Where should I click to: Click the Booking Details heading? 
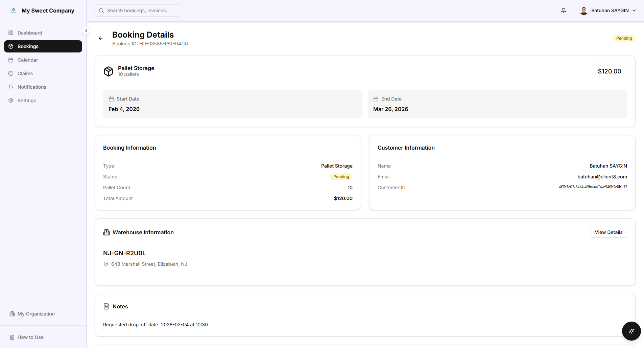click(x=143, y=35)
